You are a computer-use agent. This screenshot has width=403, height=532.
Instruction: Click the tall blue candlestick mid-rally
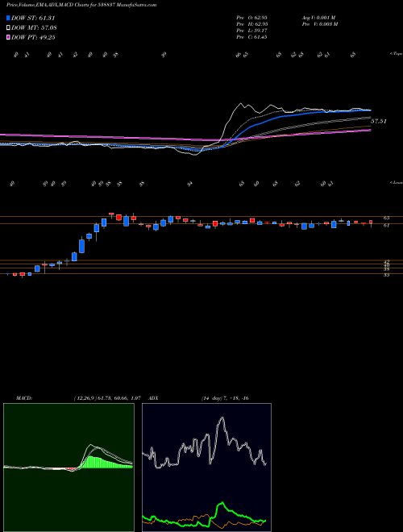pos(81,246)
